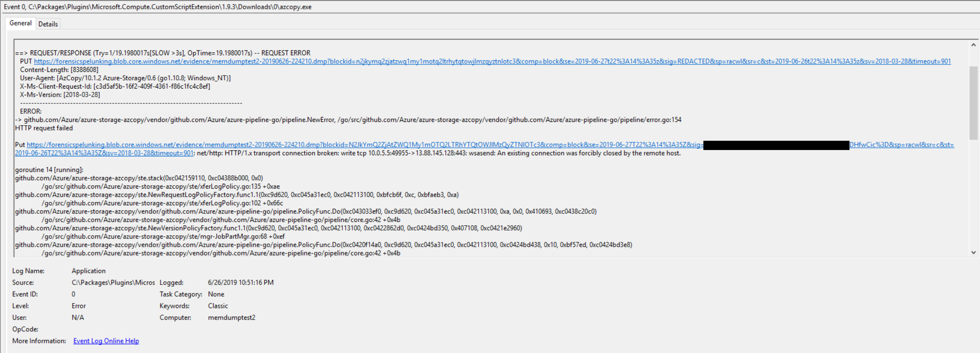Viewport: 980px width, 353px height.
Task: Click the Source value C:\Packages\Plugins\Micros
Action: click(x=113, y=283)
